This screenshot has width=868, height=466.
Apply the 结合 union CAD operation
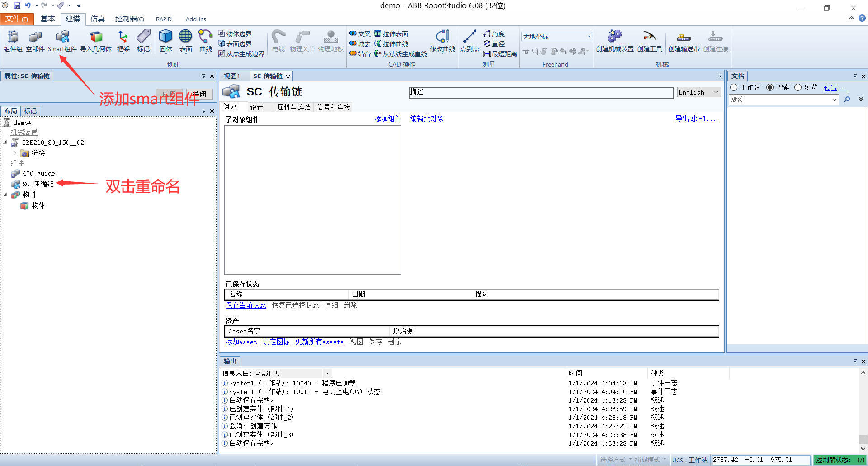pos(360,54)
